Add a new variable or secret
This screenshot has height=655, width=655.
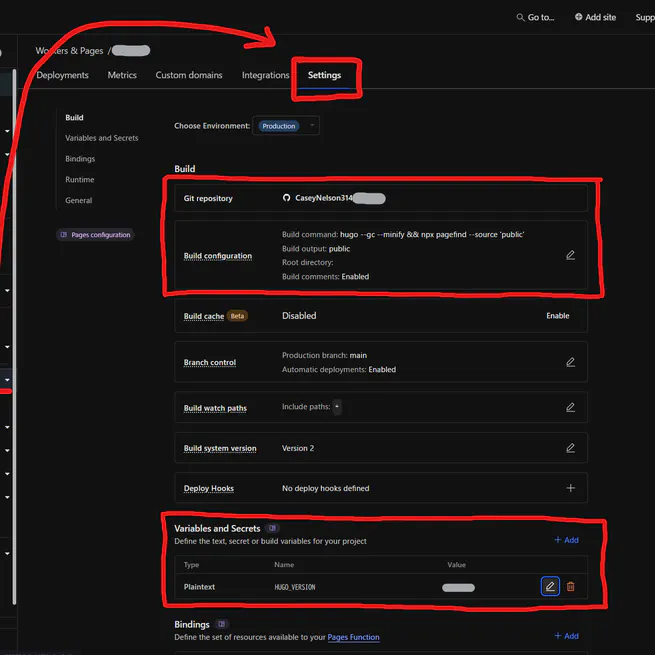pyautogui.click(x=566, y=540)
